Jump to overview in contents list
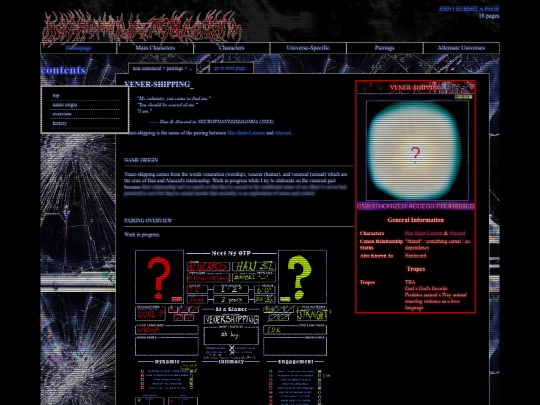 62,114
